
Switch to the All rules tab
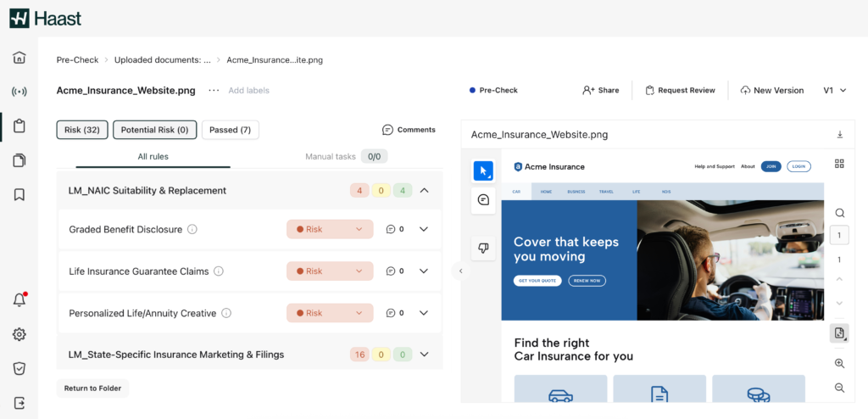(x=153, y=157)
